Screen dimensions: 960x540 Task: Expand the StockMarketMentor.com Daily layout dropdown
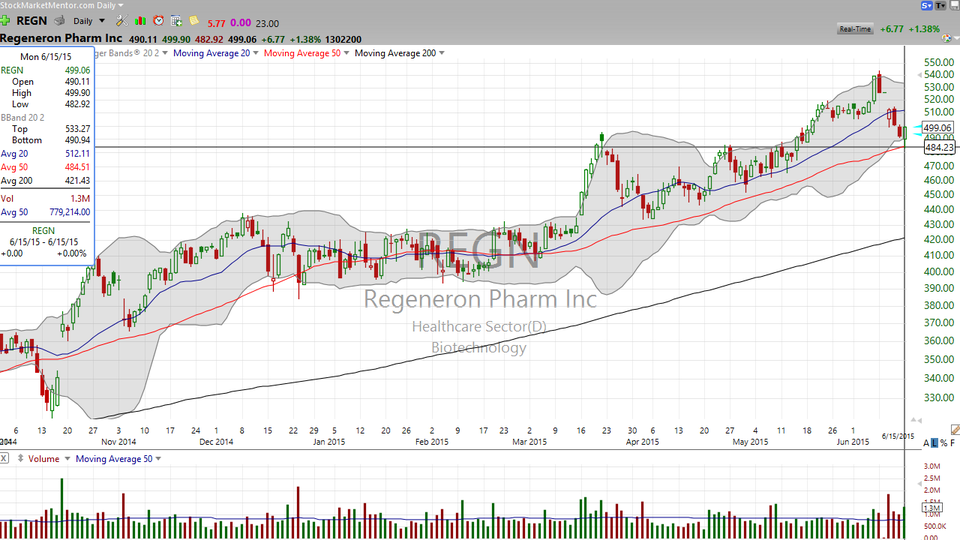(120, 5)
